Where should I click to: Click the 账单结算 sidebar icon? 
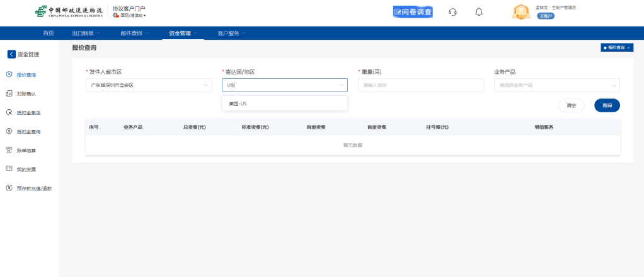click(x=9, y=150)
